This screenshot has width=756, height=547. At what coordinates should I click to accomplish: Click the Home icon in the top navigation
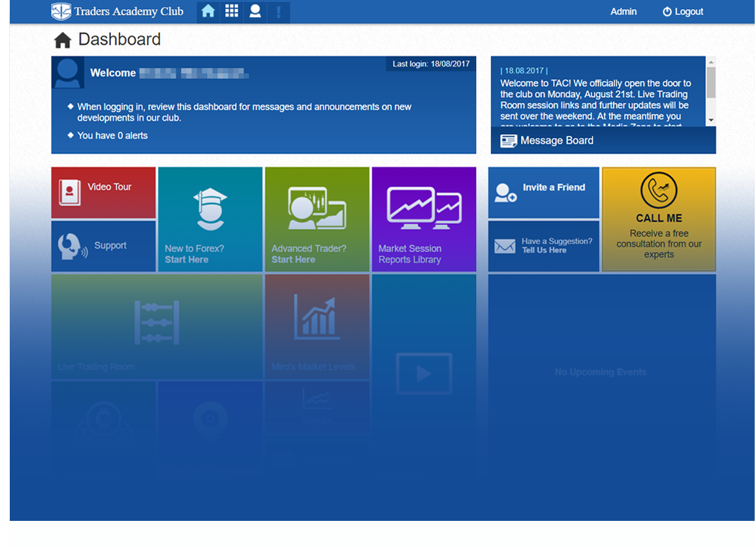(x=208, y=12)
